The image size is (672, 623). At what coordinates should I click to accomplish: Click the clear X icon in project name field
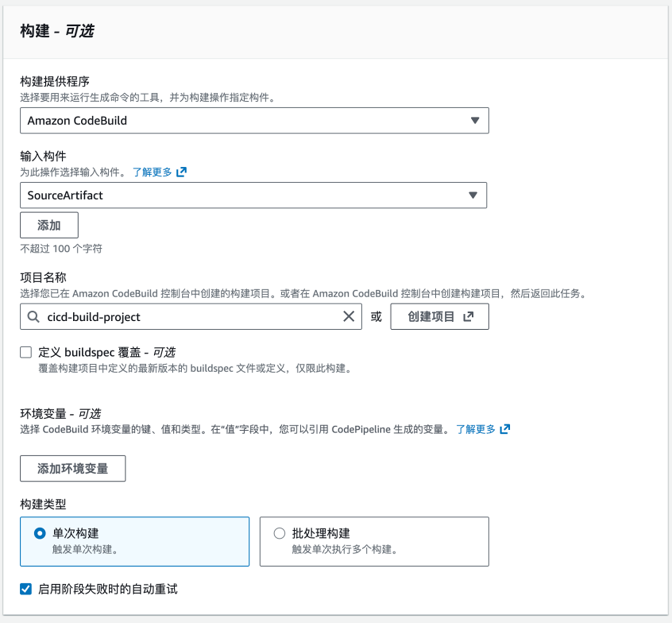coord(349,316)
